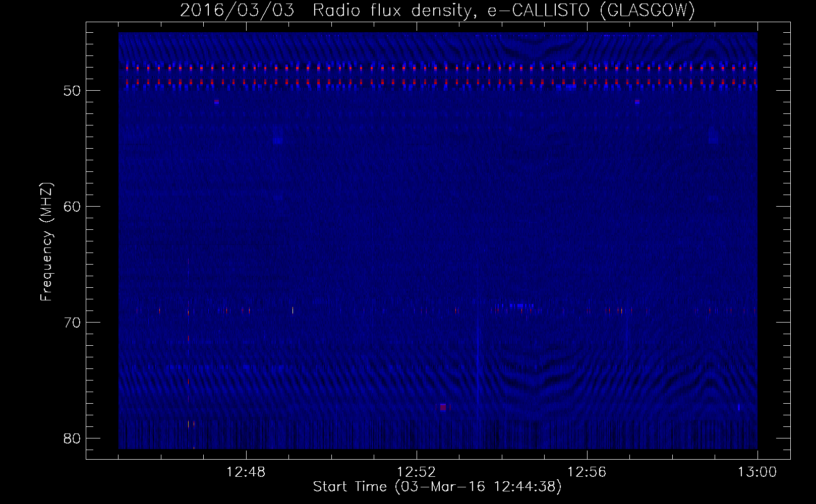Click the lower red dotted interference line near 49 MHz
Screen dimensions: 816x504
click(x=438, y=82)
